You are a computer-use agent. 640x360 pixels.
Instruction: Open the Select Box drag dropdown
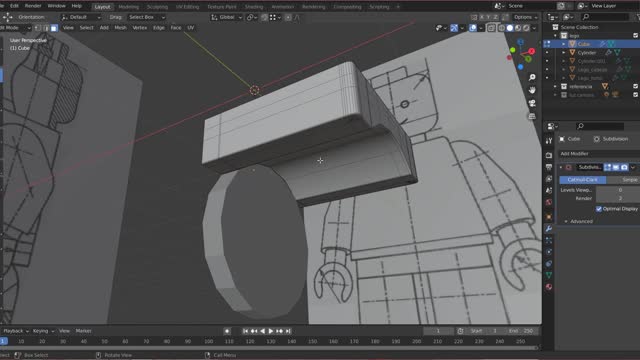pos(146,17)
